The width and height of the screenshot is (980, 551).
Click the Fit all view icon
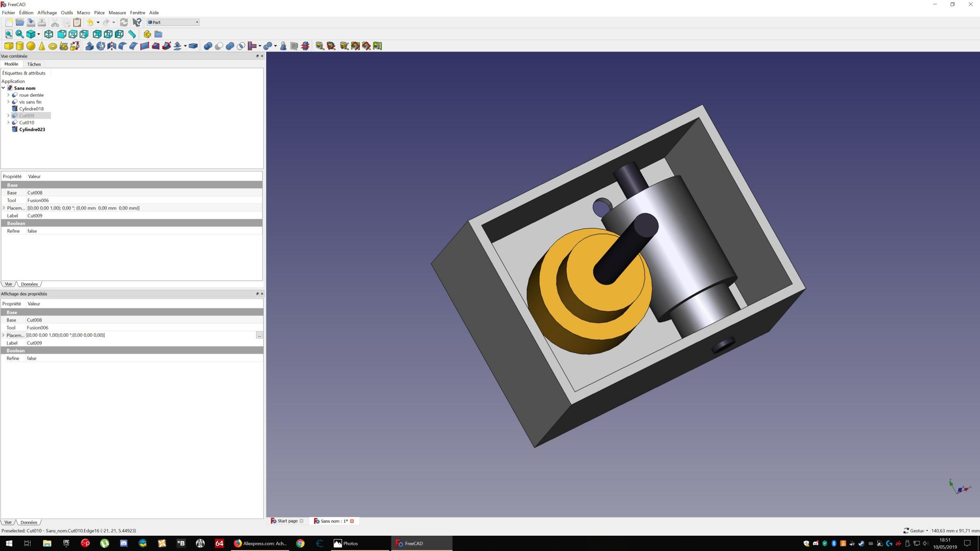click(9, 34)
